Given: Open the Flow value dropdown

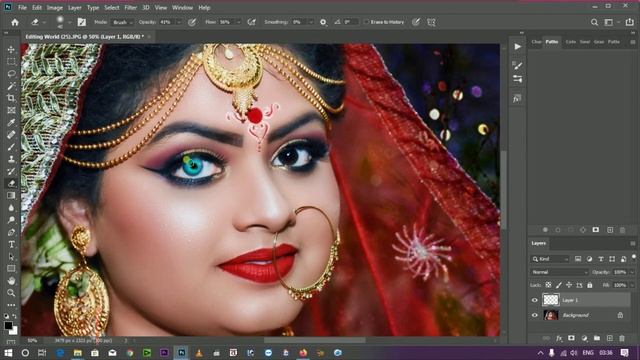Looking at the screenshot, I should click(238, 22).
